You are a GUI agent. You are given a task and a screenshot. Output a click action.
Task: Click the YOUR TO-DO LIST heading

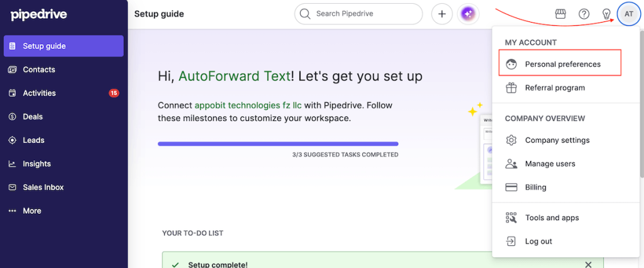192,233
